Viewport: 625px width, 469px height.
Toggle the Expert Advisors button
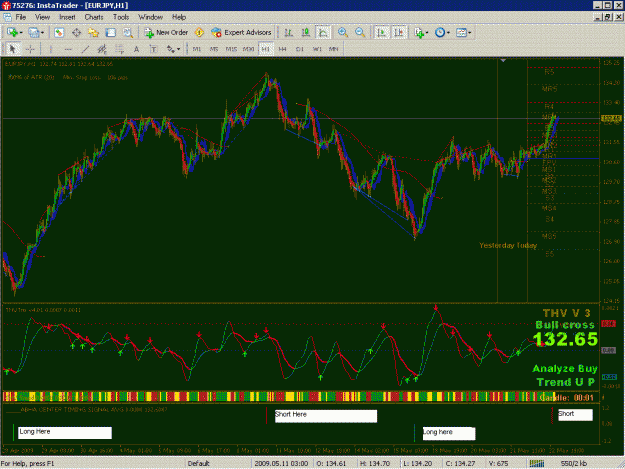point(242,32)
